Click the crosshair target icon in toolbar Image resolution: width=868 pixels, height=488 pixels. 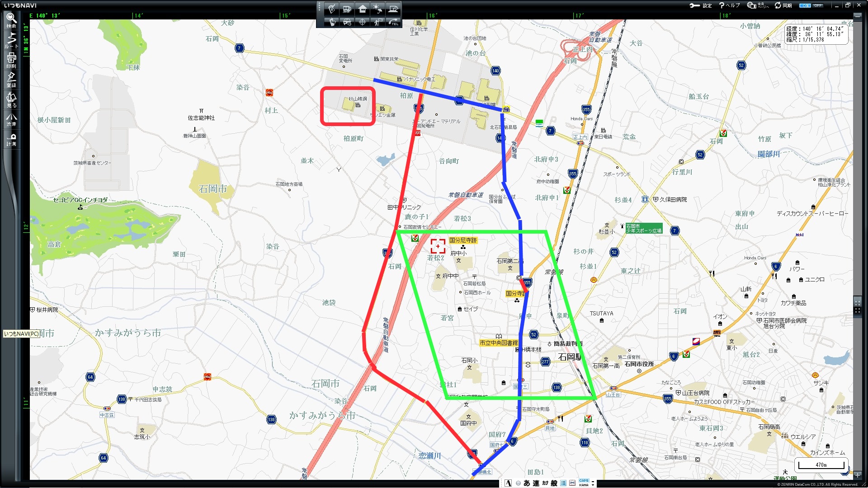coord(363,22)
